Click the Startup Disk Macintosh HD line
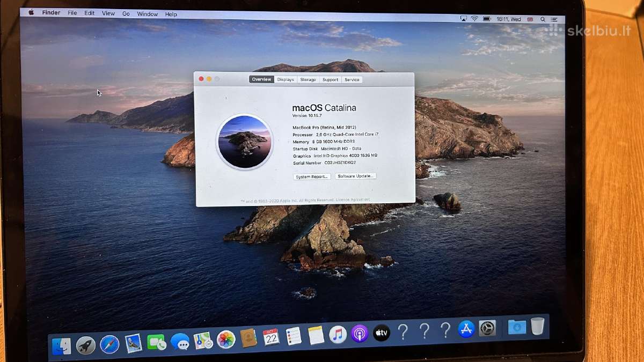 [327, 149]
